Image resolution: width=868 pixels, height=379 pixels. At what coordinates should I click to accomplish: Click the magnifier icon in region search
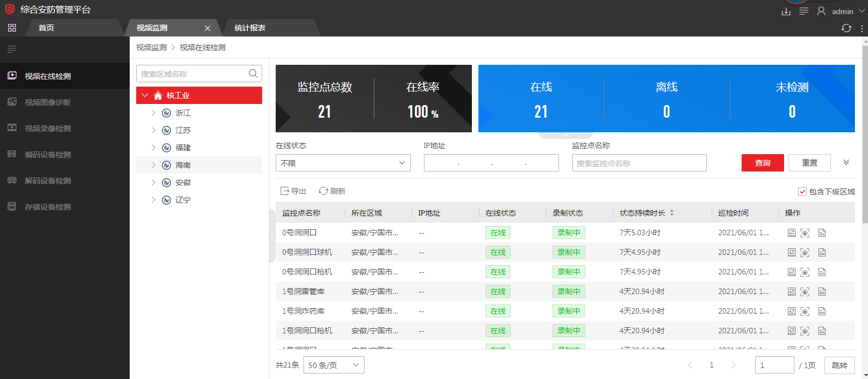click(253, 74)
